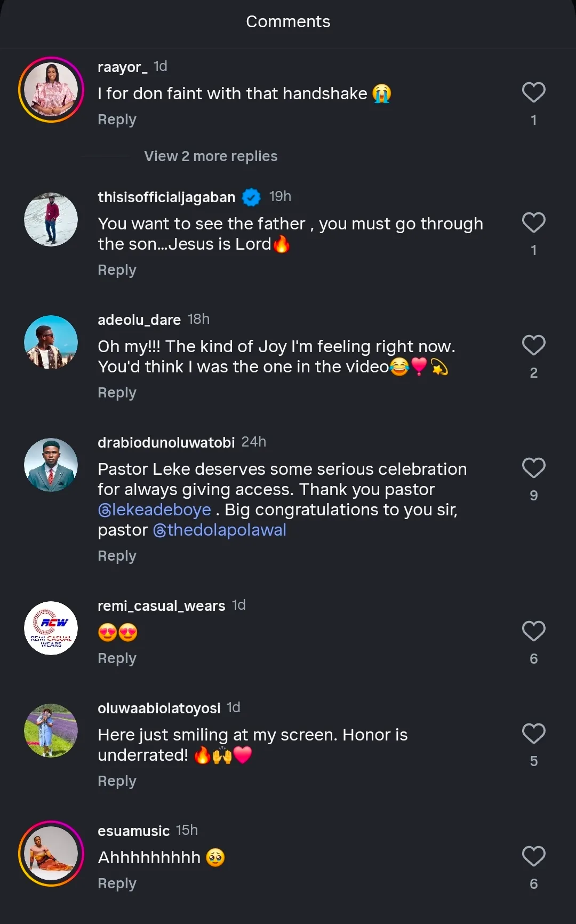View esuamusic's profile picture story
The width and height of the screenshot is (576, 924).
pyautogui.click(x=51, y=854)
